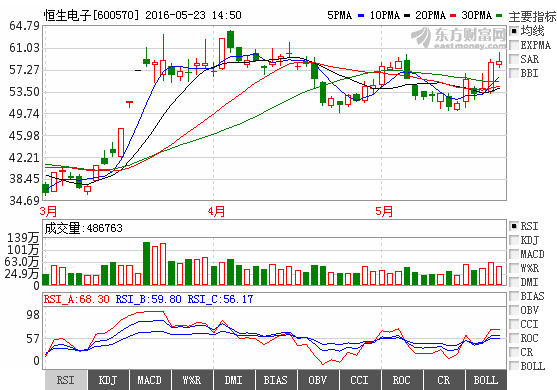Click the 2016-05-23 14:50 timestamp
Image resolution: width=557 pixels, height=390 pixels.
(x=194, y=15)
